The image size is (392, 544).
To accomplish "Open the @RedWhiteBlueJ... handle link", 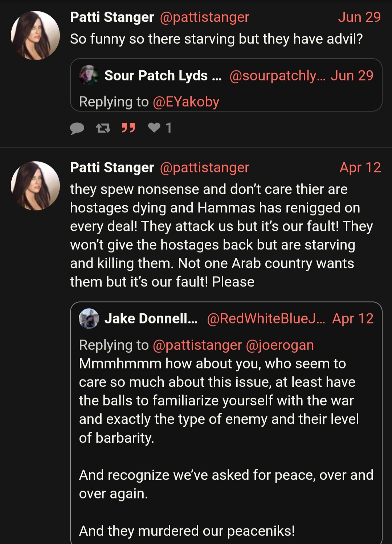I will [266, 318].
